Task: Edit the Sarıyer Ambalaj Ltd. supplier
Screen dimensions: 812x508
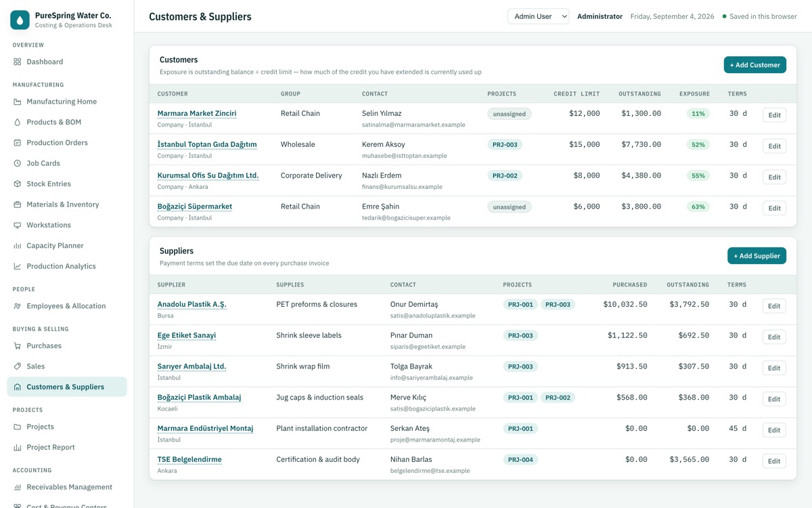Action: tap(774, 368)
